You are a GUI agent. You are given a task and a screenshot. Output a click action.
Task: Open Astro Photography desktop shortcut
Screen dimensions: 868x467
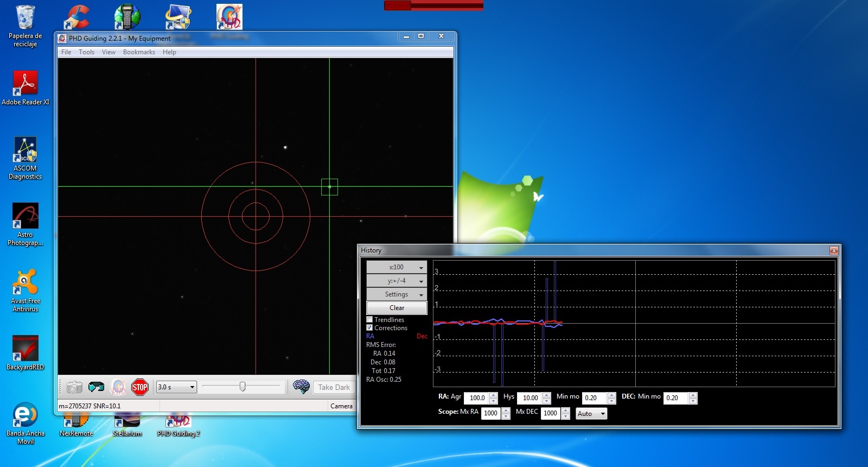pyautogui.click(x=25, y=225)
